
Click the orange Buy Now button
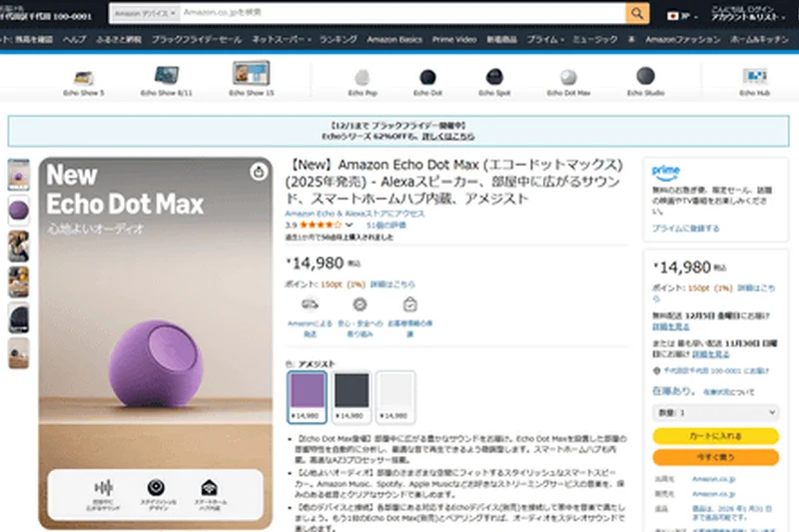(x=715, y=457)
